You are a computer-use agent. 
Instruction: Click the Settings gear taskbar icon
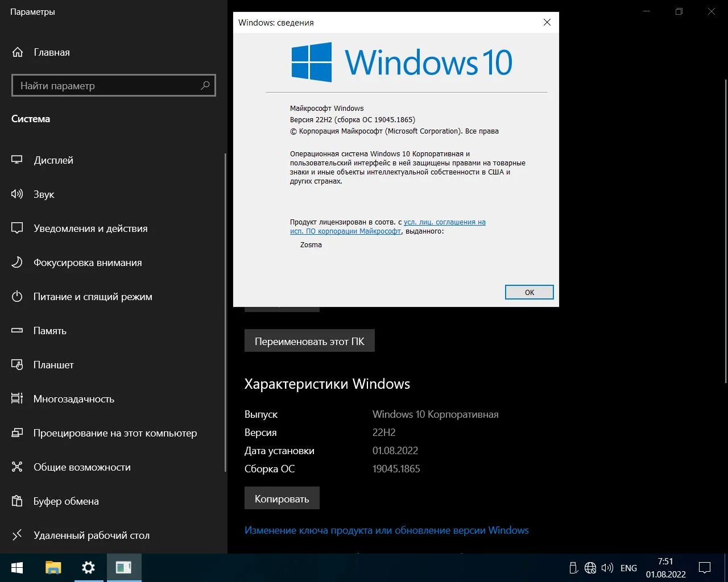pos(88,568)
